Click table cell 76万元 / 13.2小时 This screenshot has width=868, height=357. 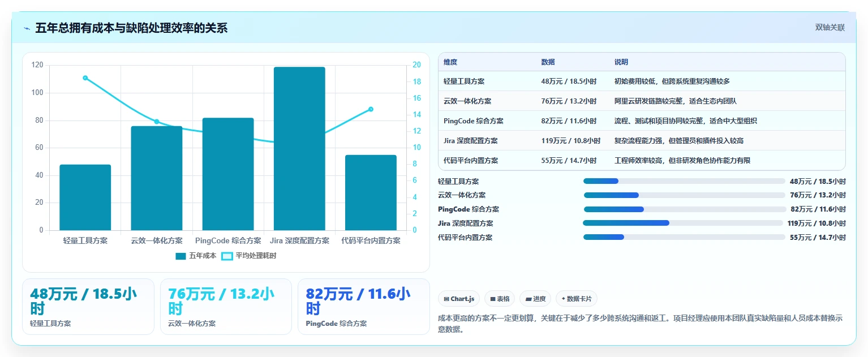click(x=569, y=101)
